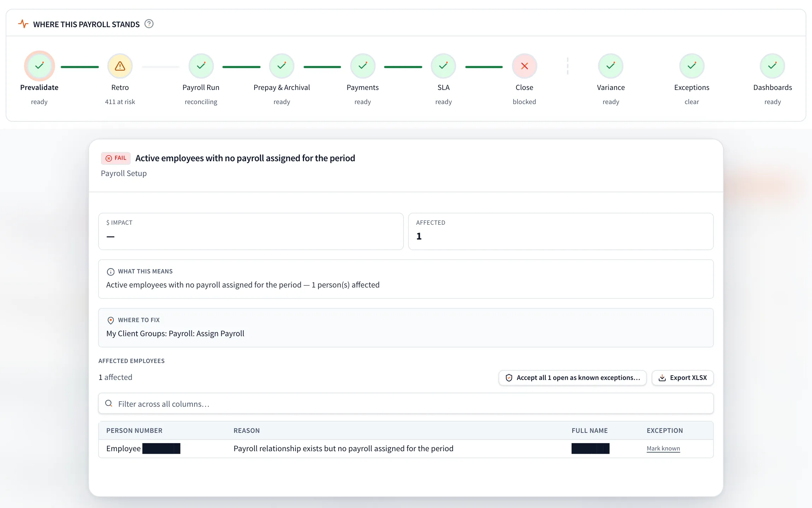Open the Variance stage icon
This screenshot has height=508, width=812.
(x=611, y=66)
